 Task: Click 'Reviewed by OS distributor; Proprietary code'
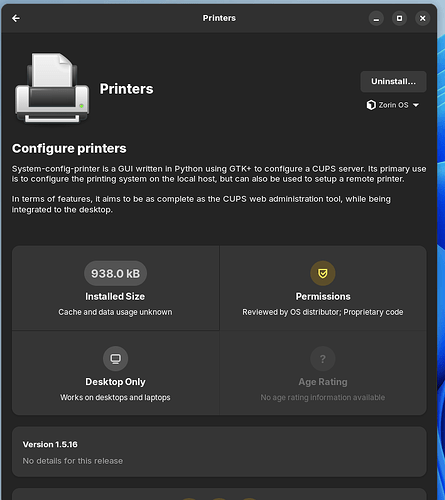pos(323,312)
